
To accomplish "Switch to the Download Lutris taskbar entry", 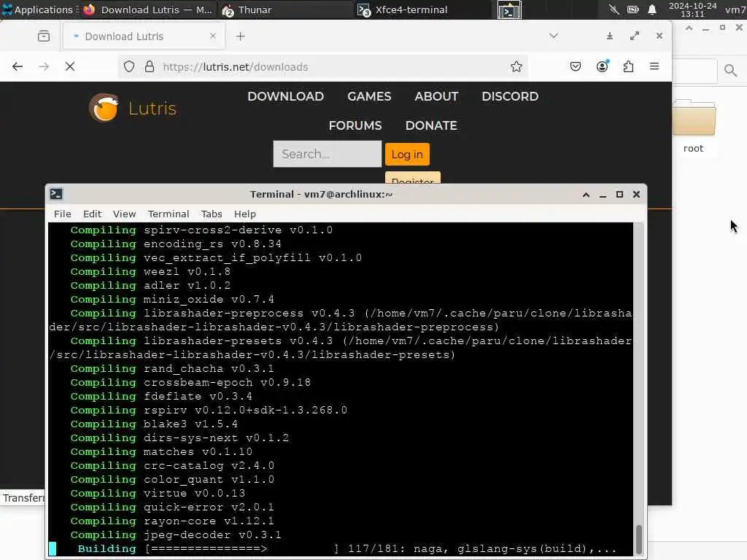I will tap(147, 9).
